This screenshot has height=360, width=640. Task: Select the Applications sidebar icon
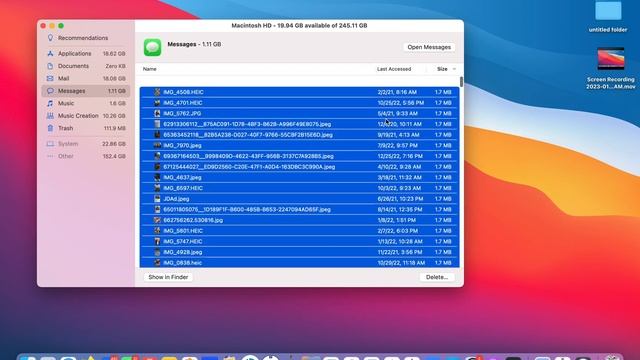50,53
